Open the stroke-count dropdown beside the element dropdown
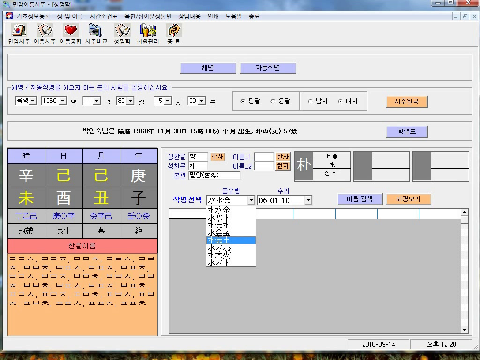 284,200
